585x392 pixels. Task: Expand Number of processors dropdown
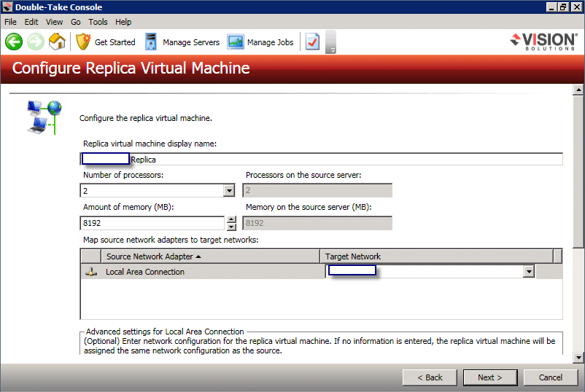coord(229,191)
